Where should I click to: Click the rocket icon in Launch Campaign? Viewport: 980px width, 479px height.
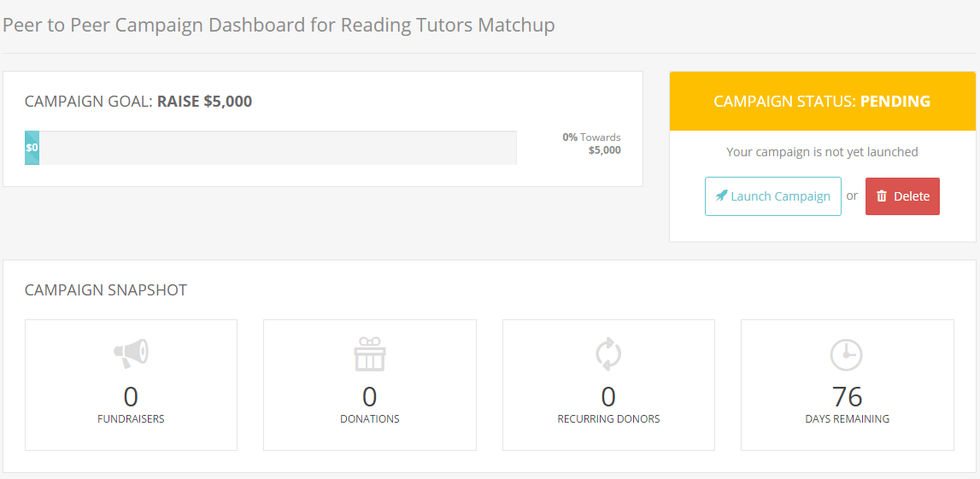click(x=721, y=196)
